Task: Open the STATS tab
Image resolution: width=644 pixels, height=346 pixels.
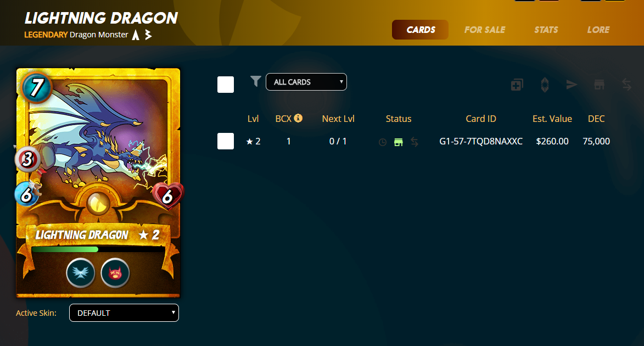Action: coord(546,30)
